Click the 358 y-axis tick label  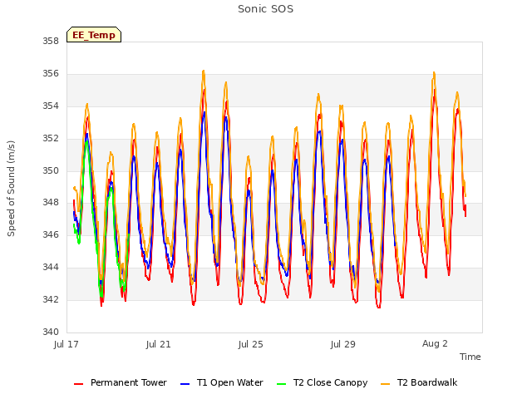coord(51,42)
